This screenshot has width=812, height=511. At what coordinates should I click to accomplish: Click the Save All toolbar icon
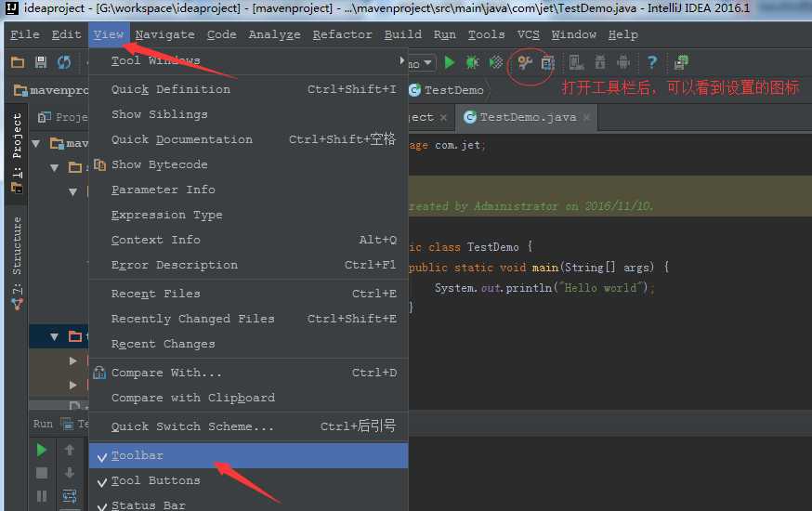(40, 62)
